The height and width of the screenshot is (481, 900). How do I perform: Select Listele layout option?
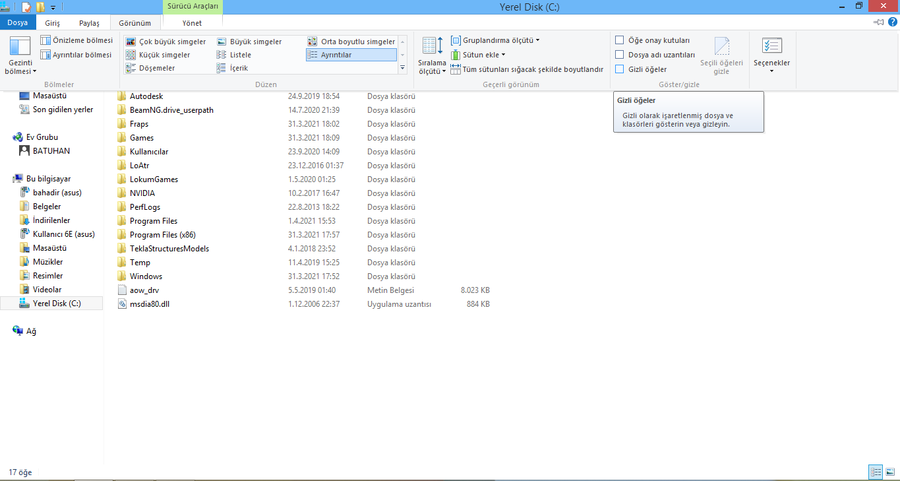234,55
